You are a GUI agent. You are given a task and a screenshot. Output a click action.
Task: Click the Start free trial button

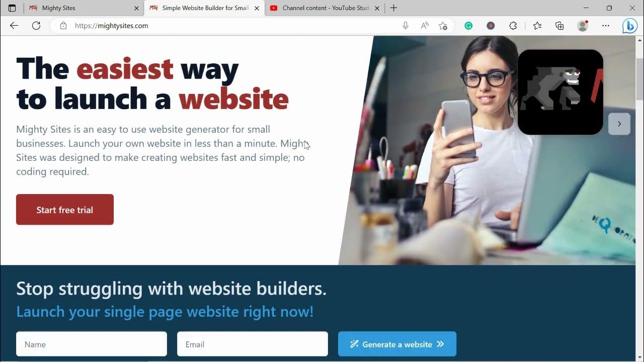65,210
